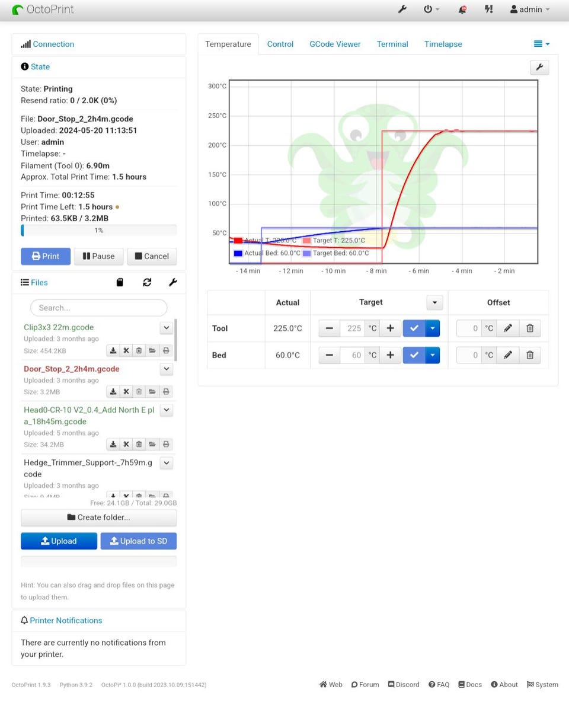Image resolution: width=569 pixels, height=728 pixels.
Task: Click the Upload button
Action: point(59,541)
